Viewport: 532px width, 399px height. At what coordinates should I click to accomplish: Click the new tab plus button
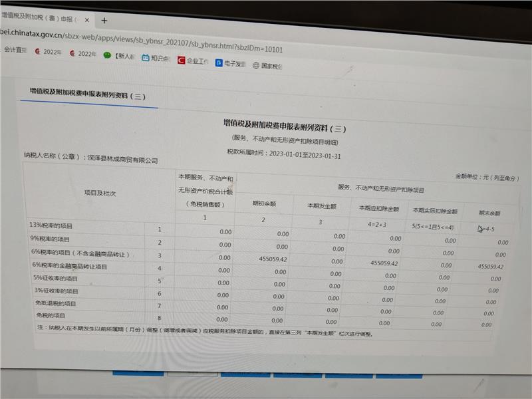point(104,21)
